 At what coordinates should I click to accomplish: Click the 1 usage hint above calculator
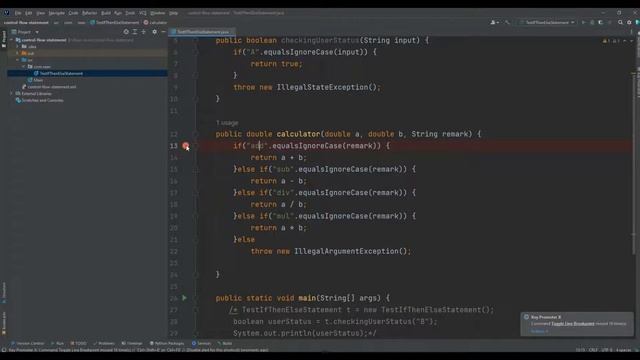point(227,122)
